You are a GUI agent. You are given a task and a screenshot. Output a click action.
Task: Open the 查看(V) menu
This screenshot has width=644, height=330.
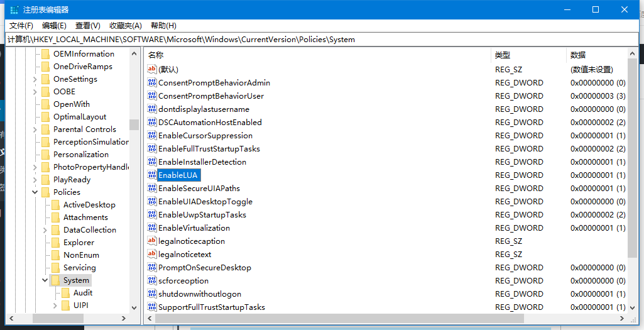tap(88, 26)
